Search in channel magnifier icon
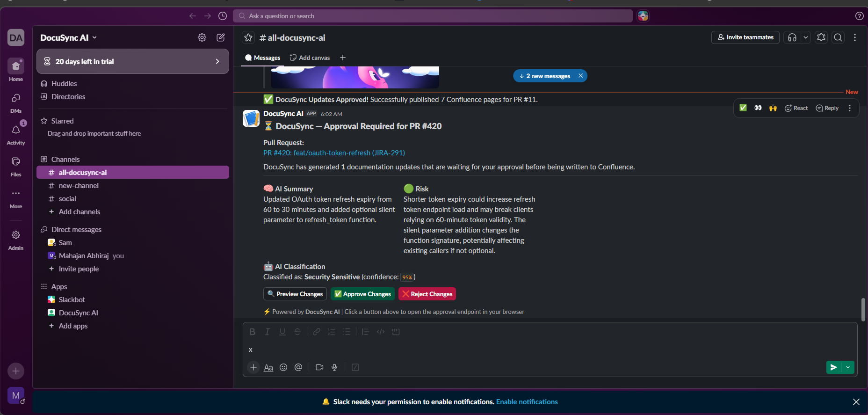This screenshot has width=868, height=415. pos(838,37)
